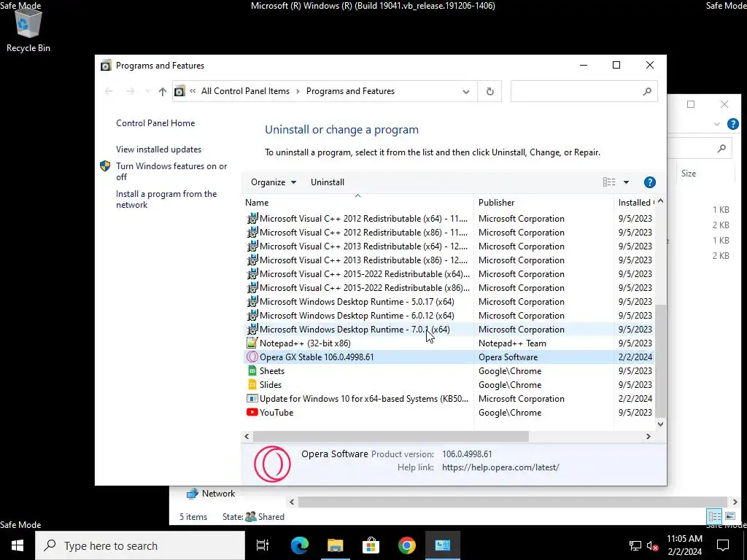Image resolution: width=747 pixels, height=560 pixels.
Task: Sort by the Publisher column header
Action: pyautogui.click(x=543, y=203)
